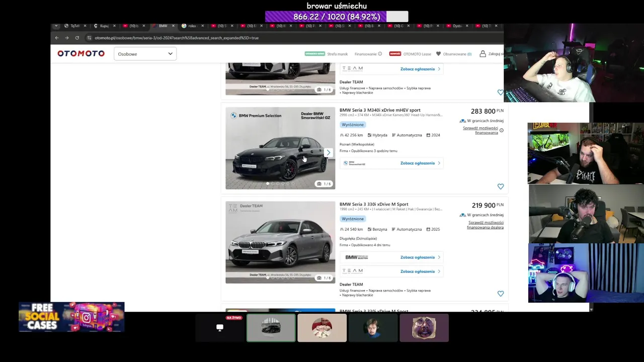Image resolution: width=644 pixels, height=362 pixels.
Task: Click the 42 256 km mileage
Action: pyautogui.click(x=354, y=135)
